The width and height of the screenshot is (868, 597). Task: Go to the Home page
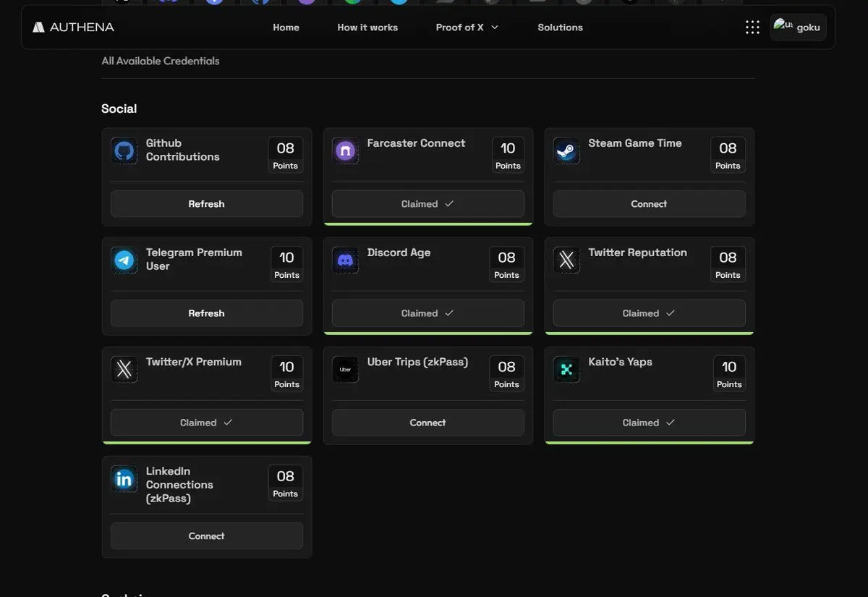286,27
